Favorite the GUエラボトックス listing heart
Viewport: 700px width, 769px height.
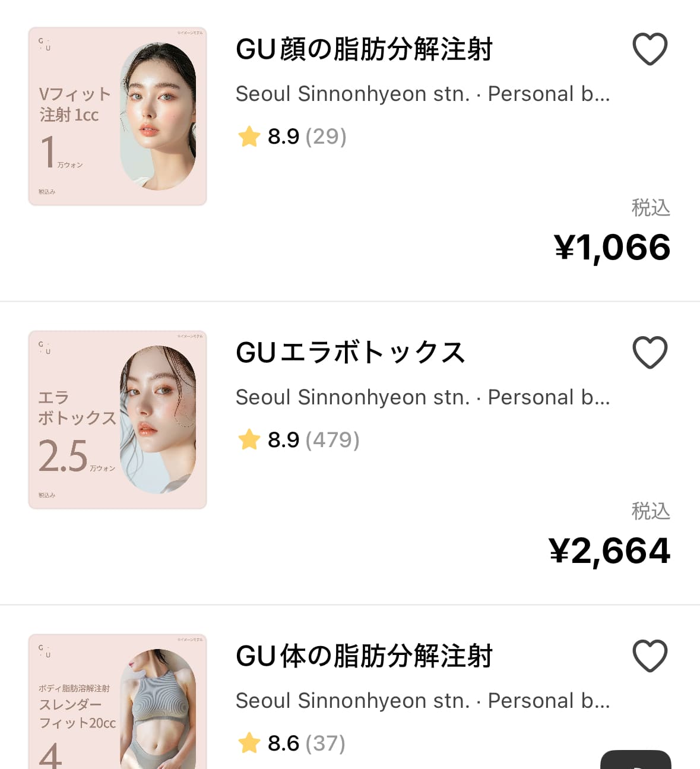point(650,352)
